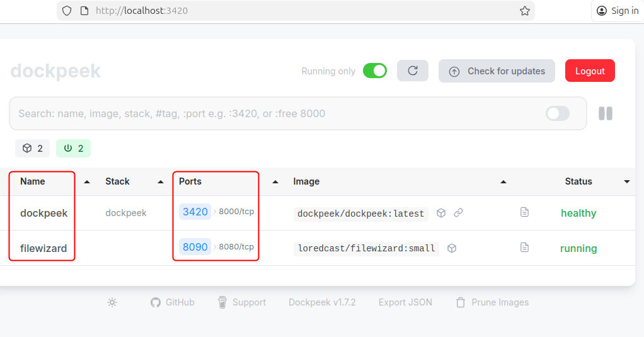Image resolution: width=644 pixels, height=337 pixels.
Task: Click the cube icon beside dockpeek image
Action: [441, 213]
